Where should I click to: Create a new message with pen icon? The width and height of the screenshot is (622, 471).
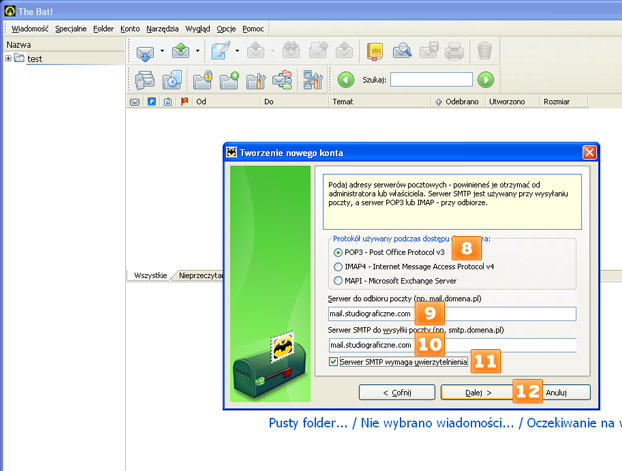click(x=221, y=51)
